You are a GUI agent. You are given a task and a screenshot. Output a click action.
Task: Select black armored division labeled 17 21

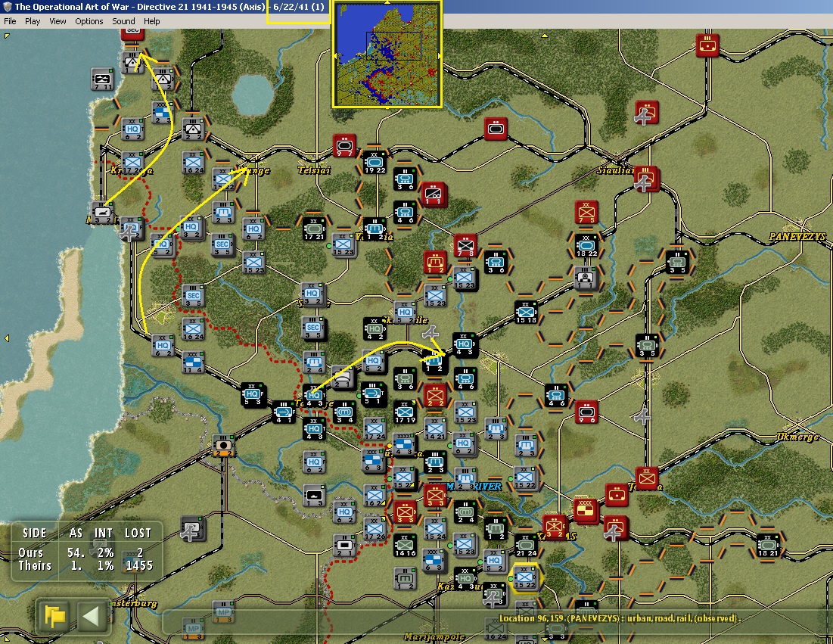click(x=314, y=229)
